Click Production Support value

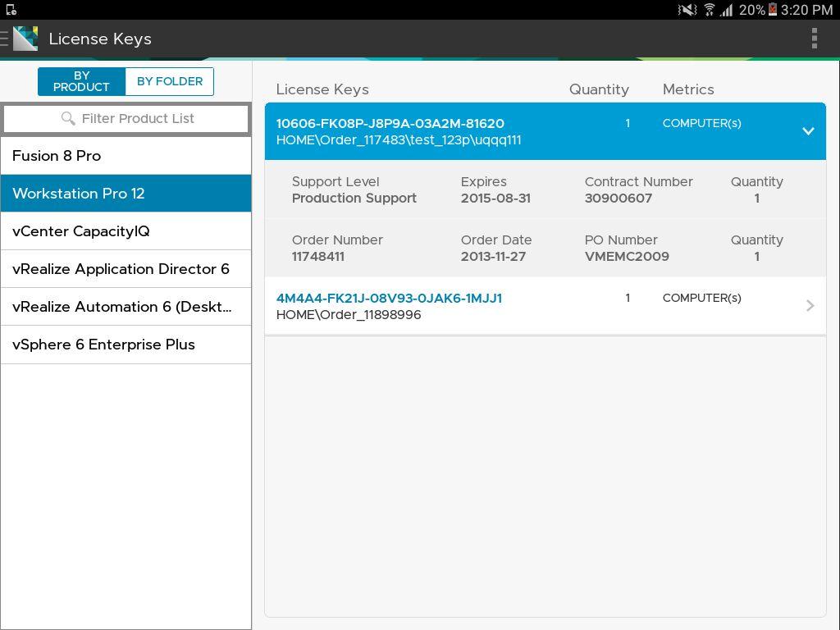[x=354, y=199]
